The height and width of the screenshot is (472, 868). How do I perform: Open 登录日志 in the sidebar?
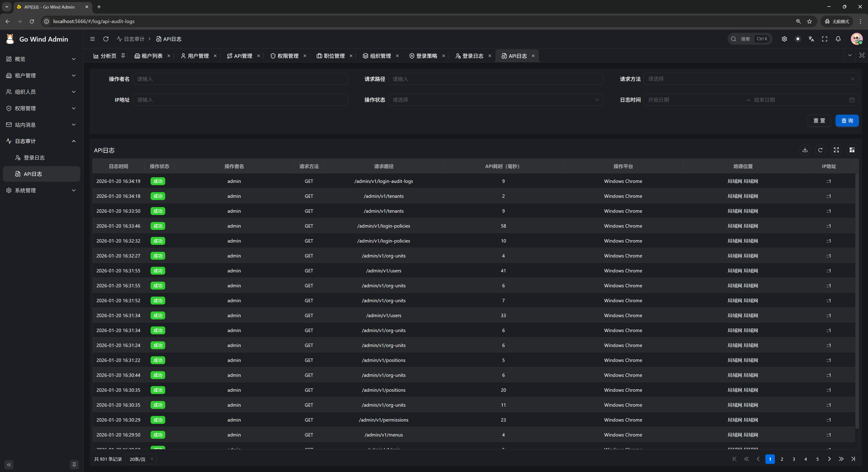point(41,158)
